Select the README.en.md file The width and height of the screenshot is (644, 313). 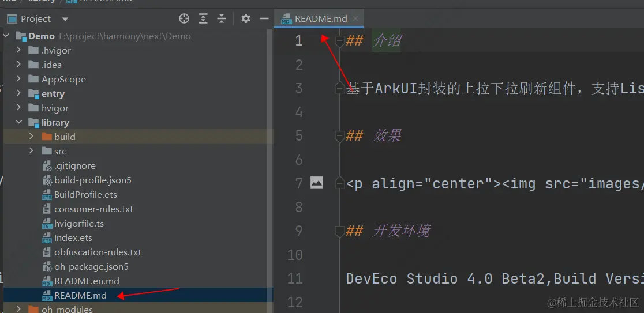(x=87, y=281)
